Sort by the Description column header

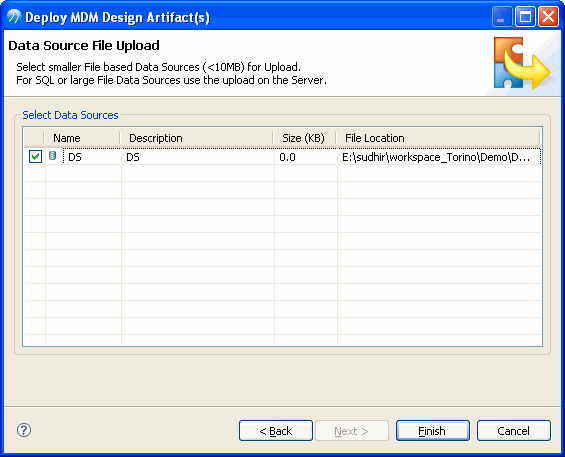click(196, 138)
